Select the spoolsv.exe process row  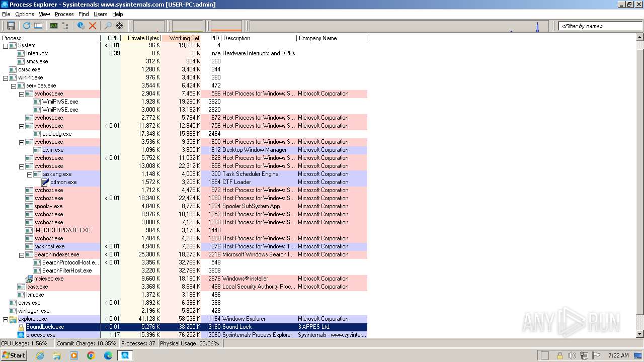tap(184, 206)
